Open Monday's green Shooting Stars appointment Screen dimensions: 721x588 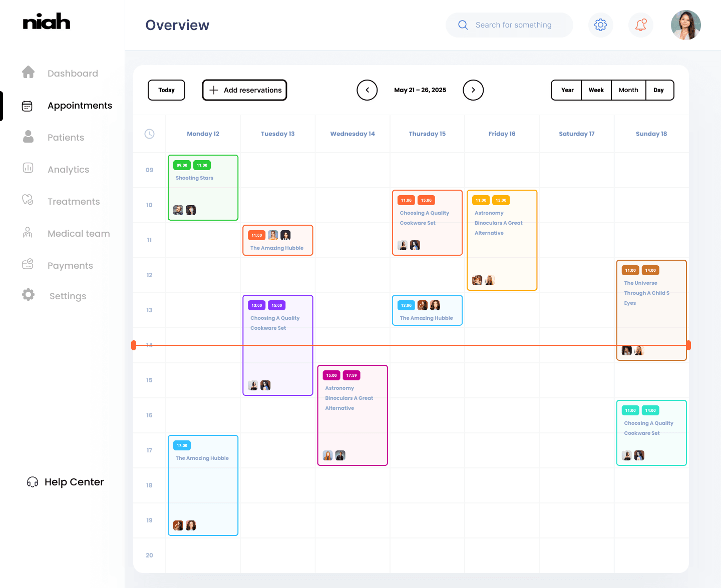click(x=203, y=188)
